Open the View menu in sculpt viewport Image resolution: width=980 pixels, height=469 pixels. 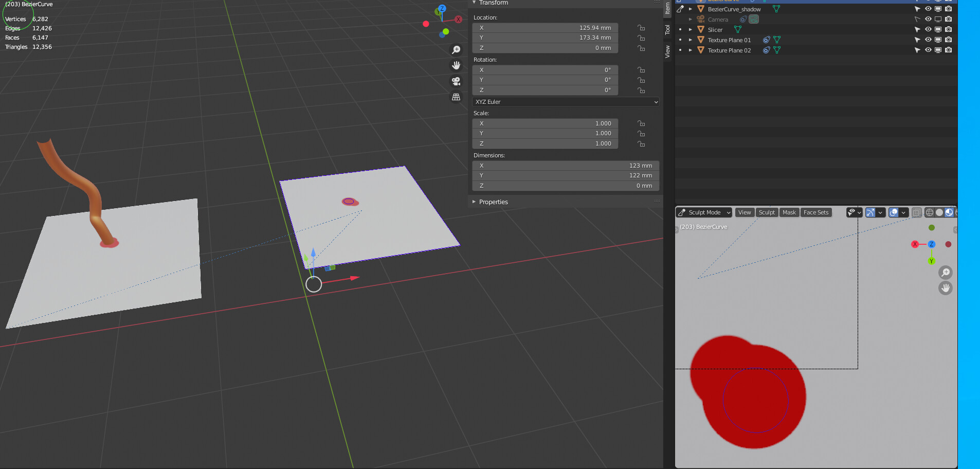[x=745, y=212]
